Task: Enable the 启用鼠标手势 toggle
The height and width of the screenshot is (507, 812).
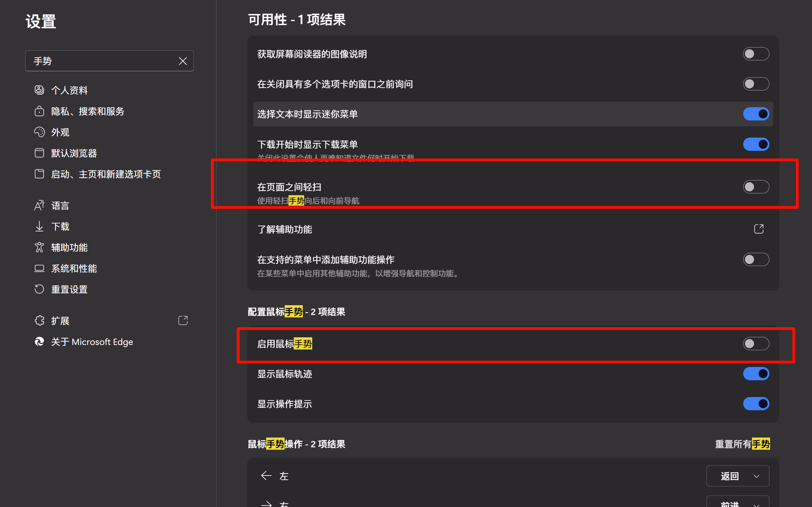Action: point(756,344)
